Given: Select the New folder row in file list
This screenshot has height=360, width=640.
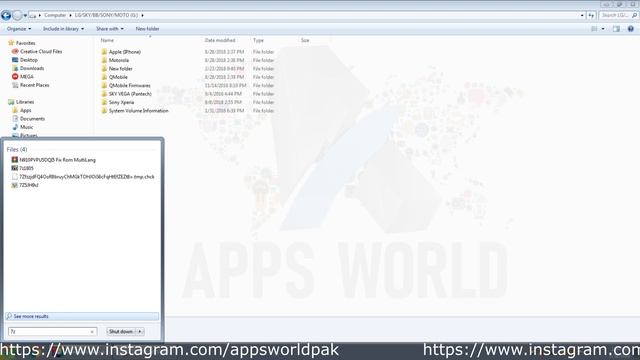Looking at the screenshot, I should coord(188,69).
